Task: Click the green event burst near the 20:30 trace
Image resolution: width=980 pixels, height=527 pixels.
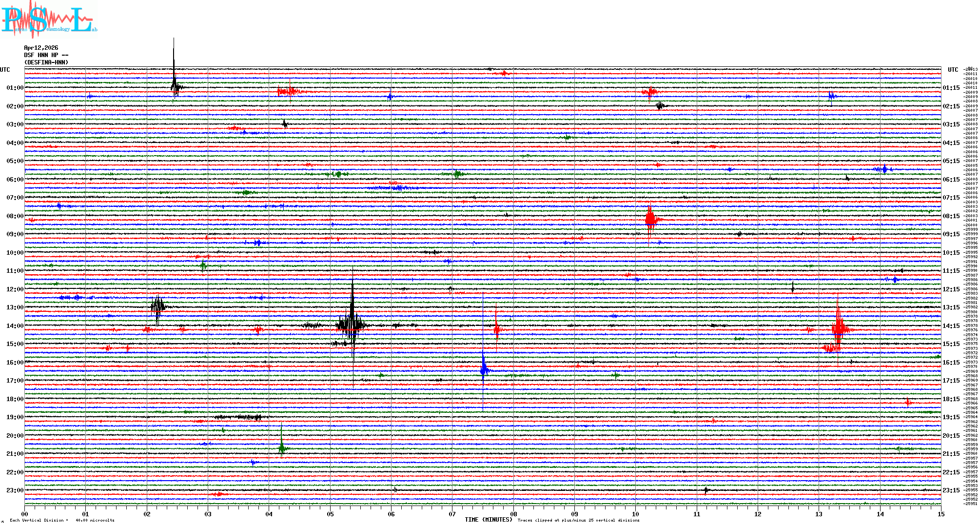Action: (x=282, y=446)
